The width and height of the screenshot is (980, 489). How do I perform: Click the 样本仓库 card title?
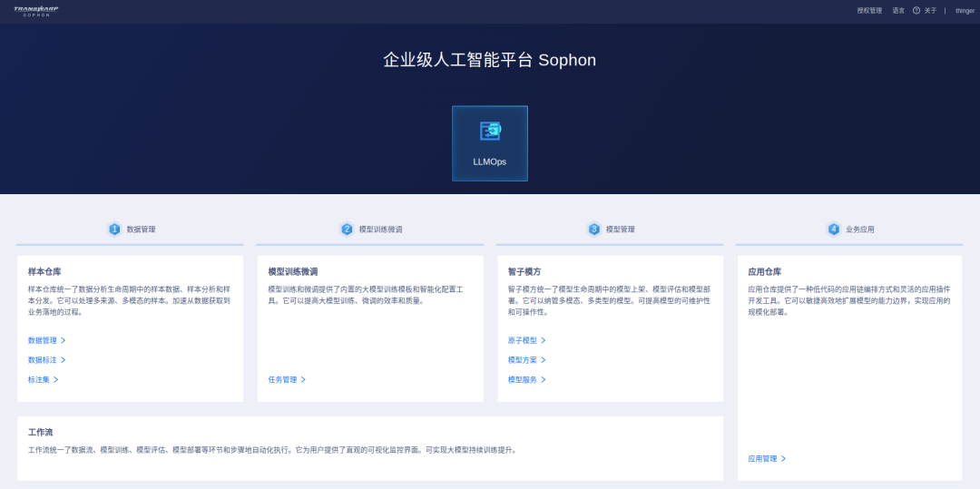44,271
